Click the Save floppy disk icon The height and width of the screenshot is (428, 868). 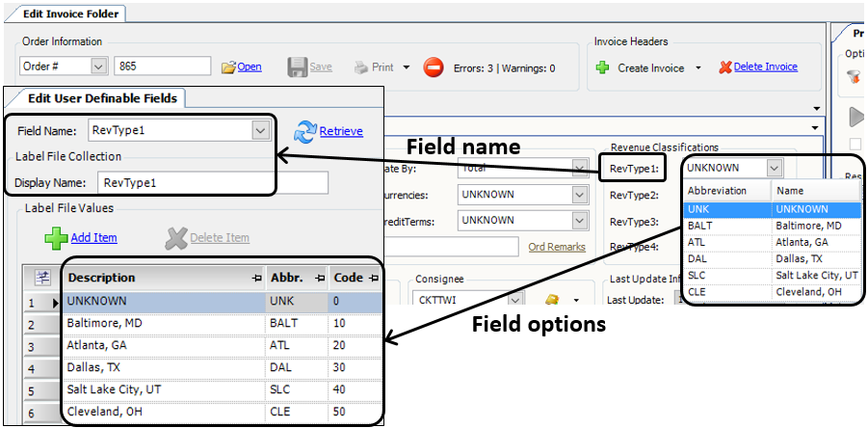[x=298, y=67]
